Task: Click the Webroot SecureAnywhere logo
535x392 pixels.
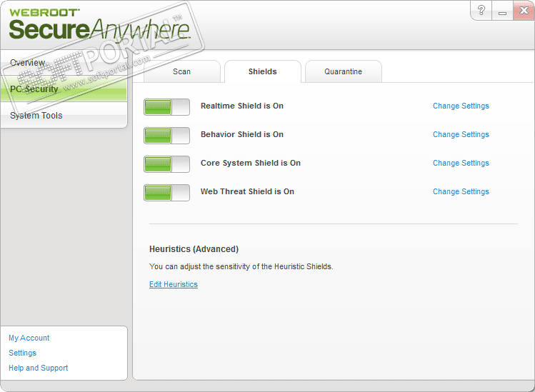Action: point(99,24)
